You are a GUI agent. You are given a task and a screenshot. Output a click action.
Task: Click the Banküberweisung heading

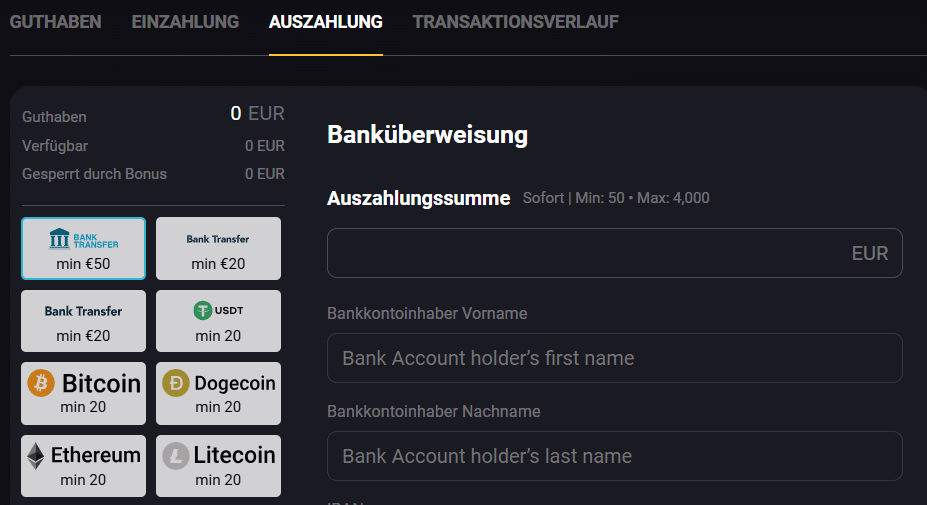427,135
